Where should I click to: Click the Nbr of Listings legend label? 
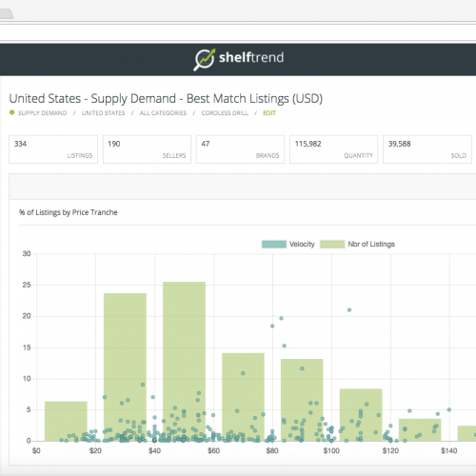[x=371, y=244]
